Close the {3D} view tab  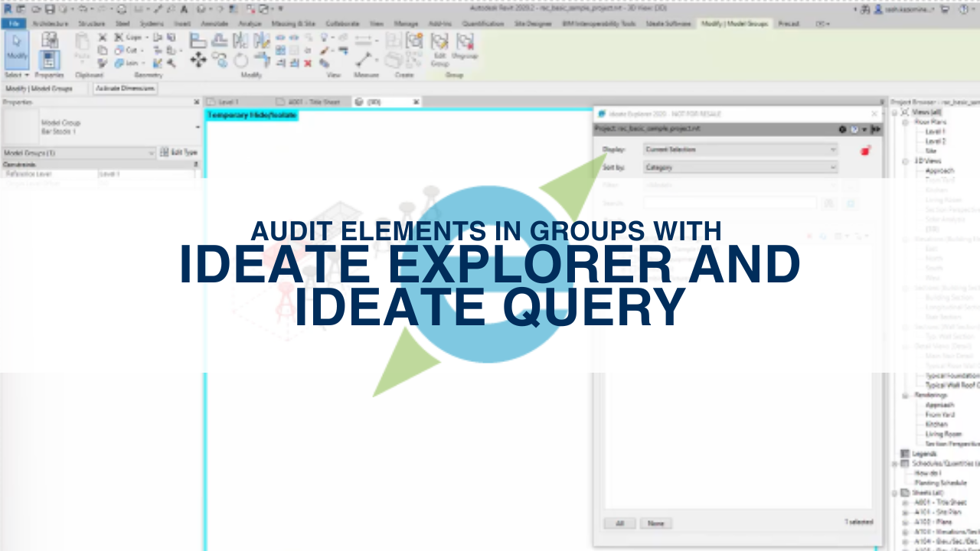click(416, 102)
